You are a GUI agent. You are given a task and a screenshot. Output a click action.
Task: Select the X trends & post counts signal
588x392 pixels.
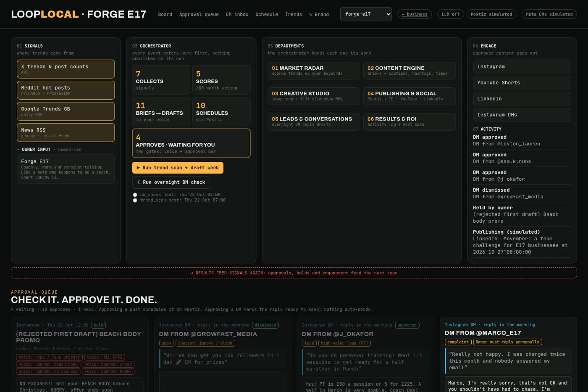click(66, 69)
